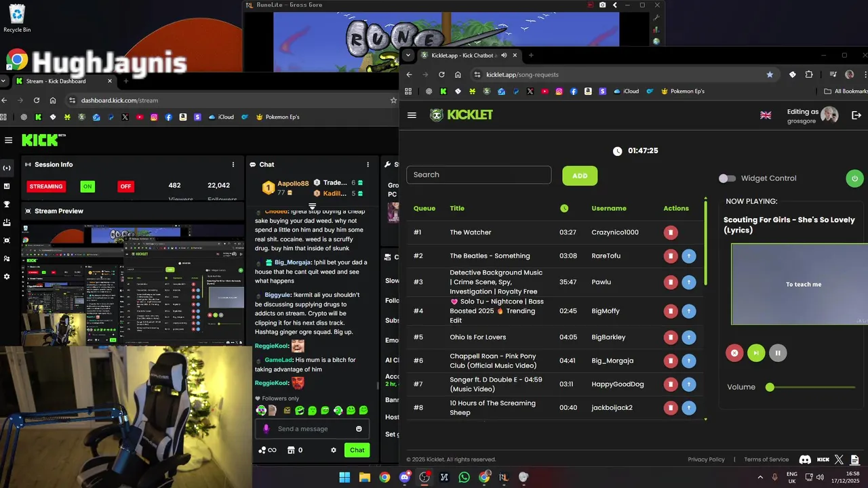Viewport: 868px width, 488px height.
Task: Open Kicklet hamburger menu
Action: click(412, 115)
